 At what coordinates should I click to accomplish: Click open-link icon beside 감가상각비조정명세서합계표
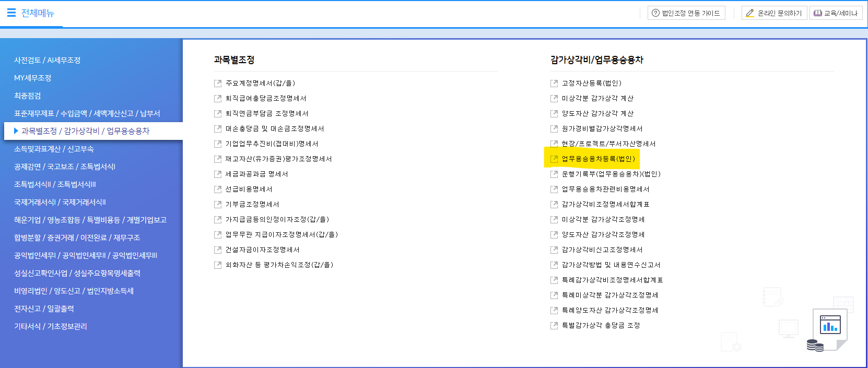(554, 204)
